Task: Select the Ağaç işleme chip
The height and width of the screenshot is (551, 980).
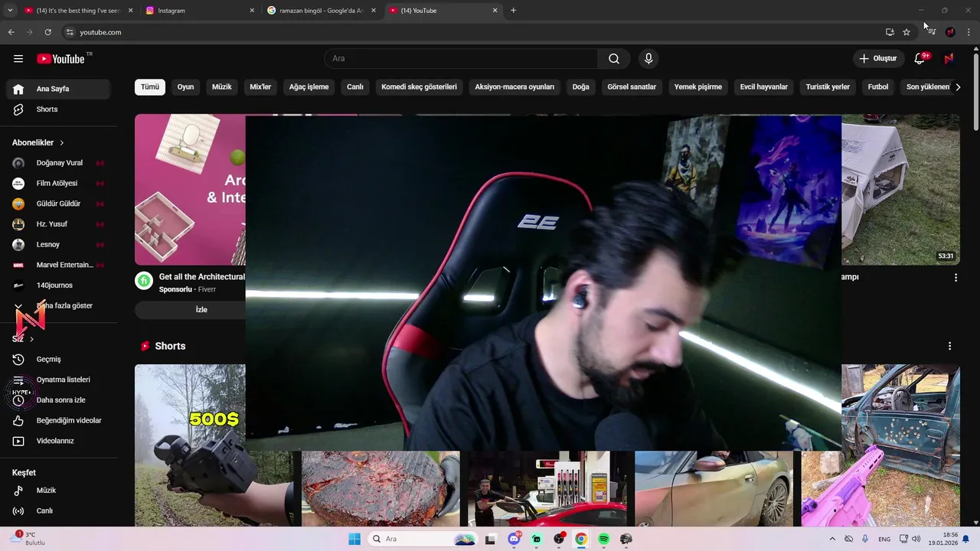Action: click(309, 87)
